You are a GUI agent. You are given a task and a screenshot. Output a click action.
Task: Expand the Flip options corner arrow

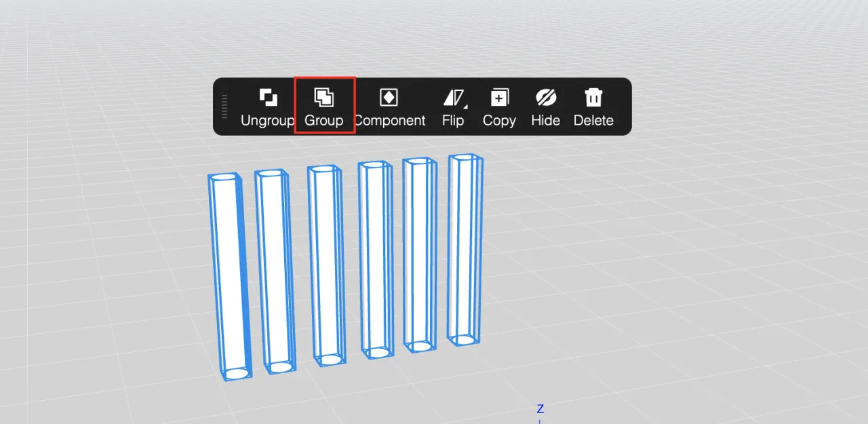tap(465, 106)
